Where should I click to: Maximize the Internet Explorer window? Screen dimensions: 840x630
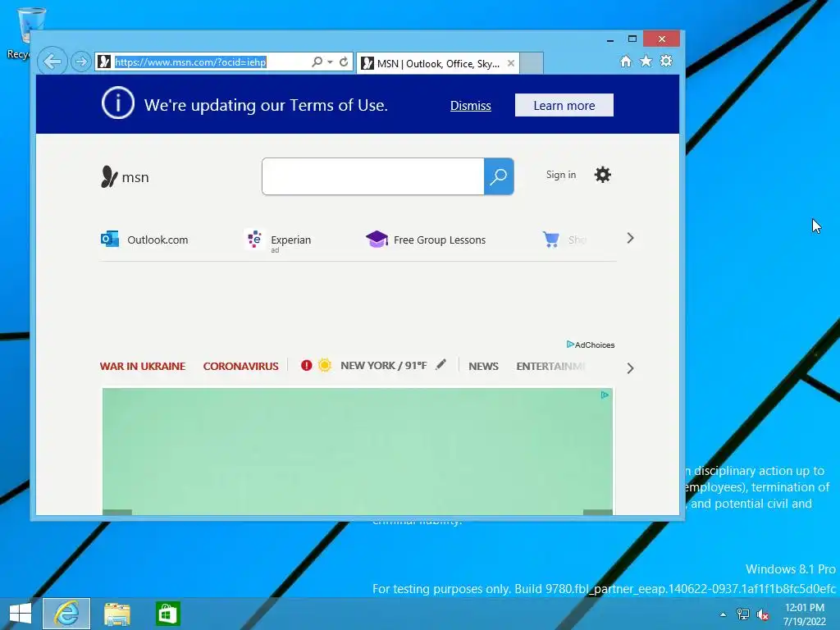632,39
